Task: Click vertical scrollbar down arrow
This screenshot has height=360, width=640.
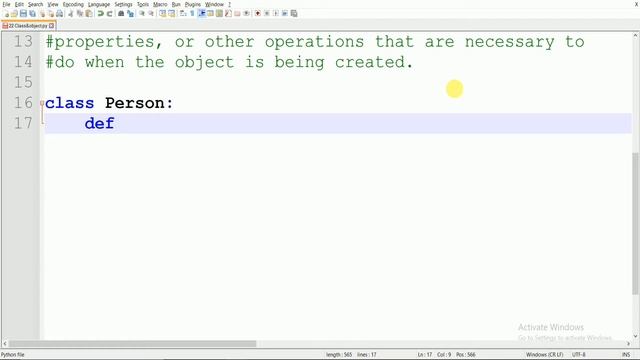Action: coord(635,336)
